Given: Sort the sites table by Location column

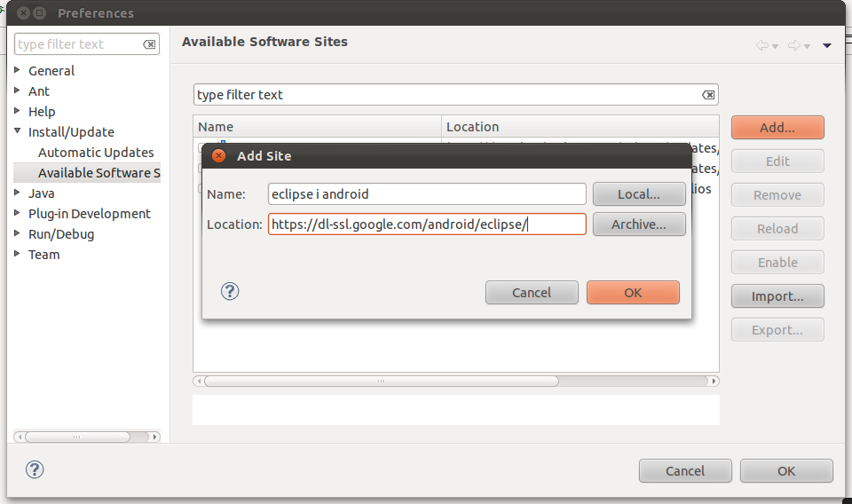Looking at the screenshot, I should [x=580, y=127].
